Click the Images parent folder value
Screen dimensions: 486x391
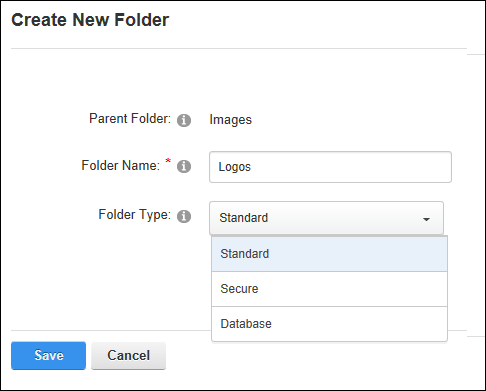tap(230, 120)
